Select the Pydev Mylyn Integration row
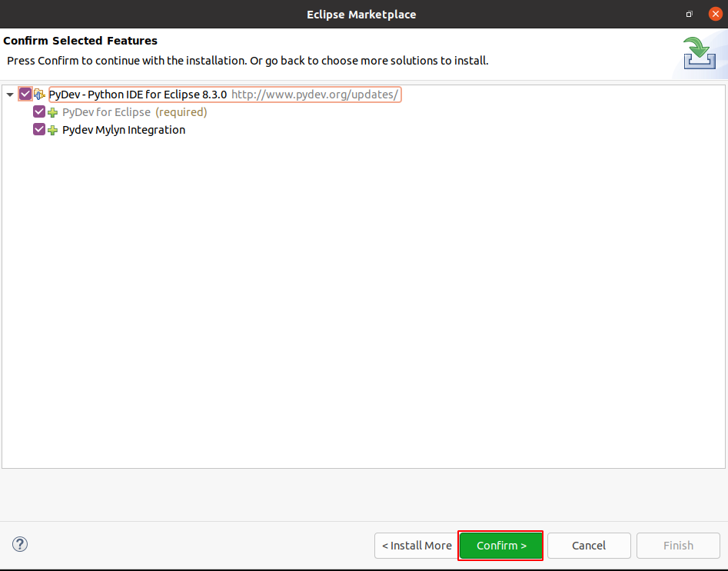 pos(124,130)
